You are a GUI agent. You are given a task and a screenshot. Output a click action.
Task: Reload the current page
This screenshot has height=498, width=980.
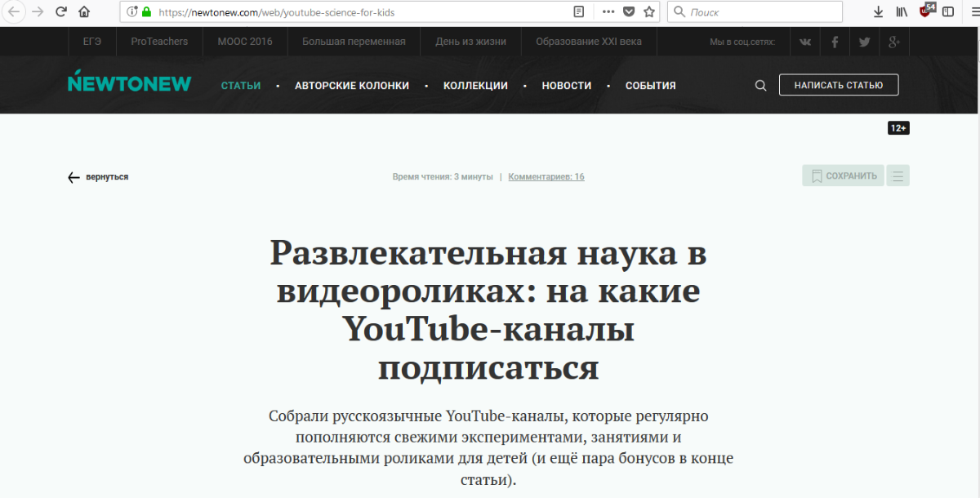[x=61, y=12]
